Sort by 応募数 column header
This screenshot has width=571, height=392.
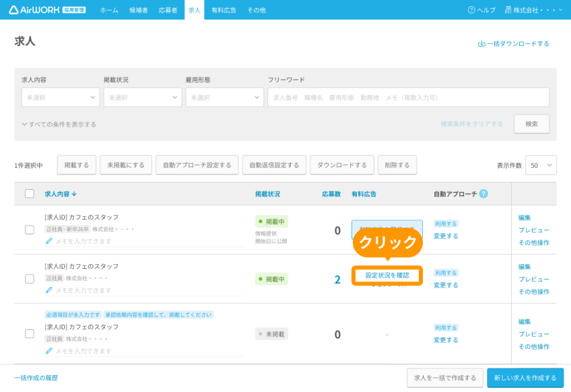(x=331, y=194)
